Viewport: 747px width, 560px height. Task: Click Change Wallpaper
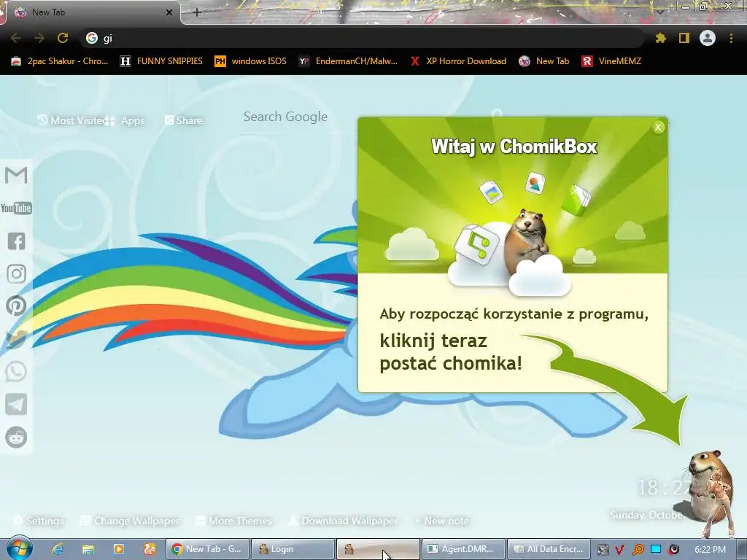(130, 521)
